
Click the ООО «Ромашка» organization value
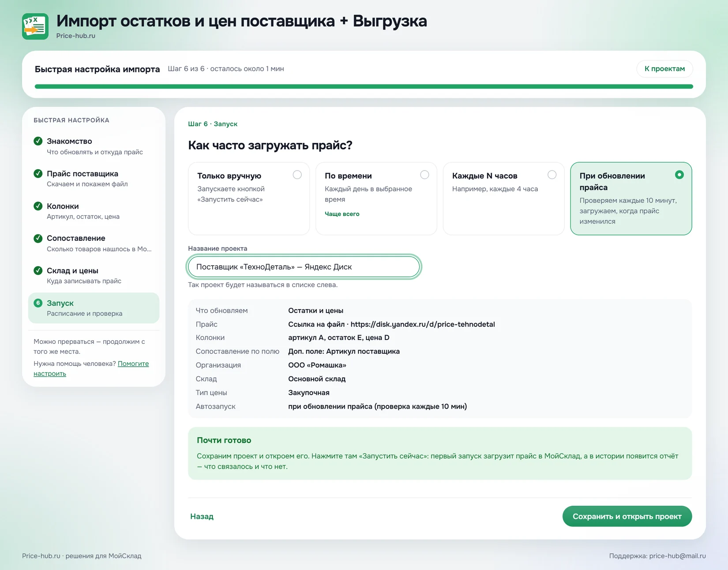pos(317,365)
